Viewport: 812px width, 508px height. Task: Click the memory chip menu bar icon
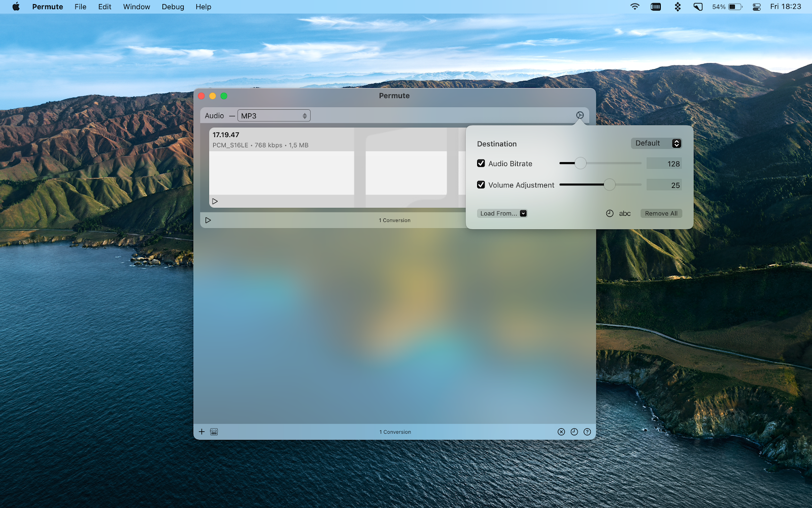[x=656, y=7]
